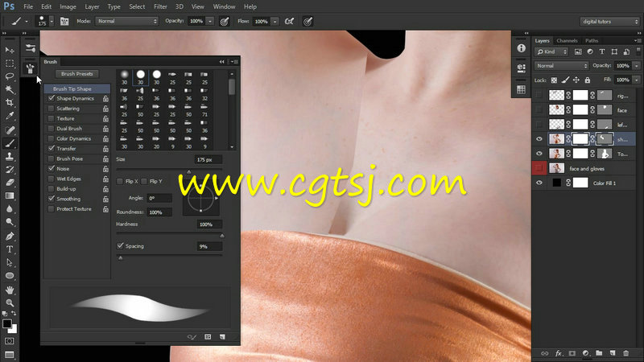The image size is (644, 362).
Task: Click the layer styles fx icon
Action: point(559,353)
